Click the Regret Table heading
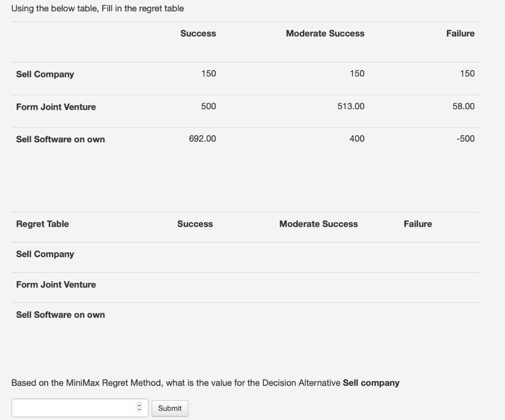Image resolution: width=505 pixels, height=420 pixels. point(42,224)
